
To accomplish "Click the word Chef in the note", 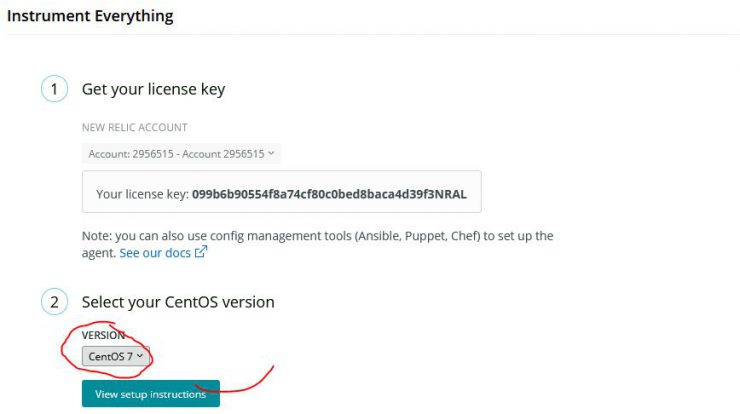I will [465, 236].
